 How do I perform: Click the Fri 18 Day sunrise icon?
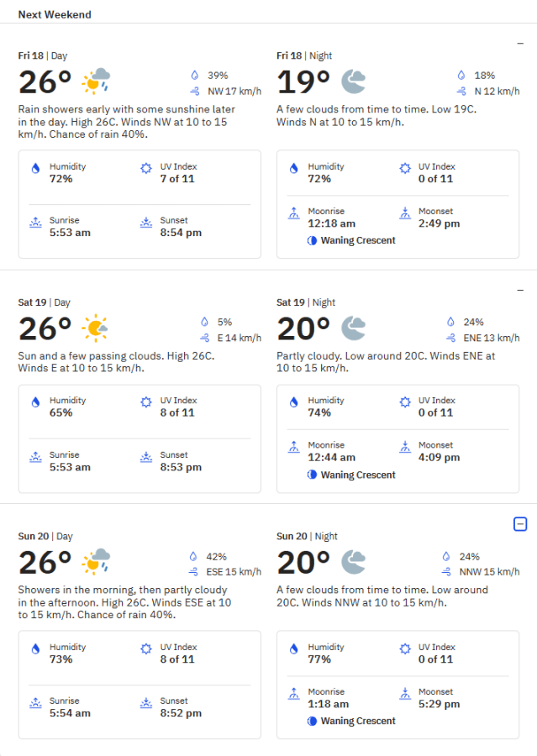point(35,223)
